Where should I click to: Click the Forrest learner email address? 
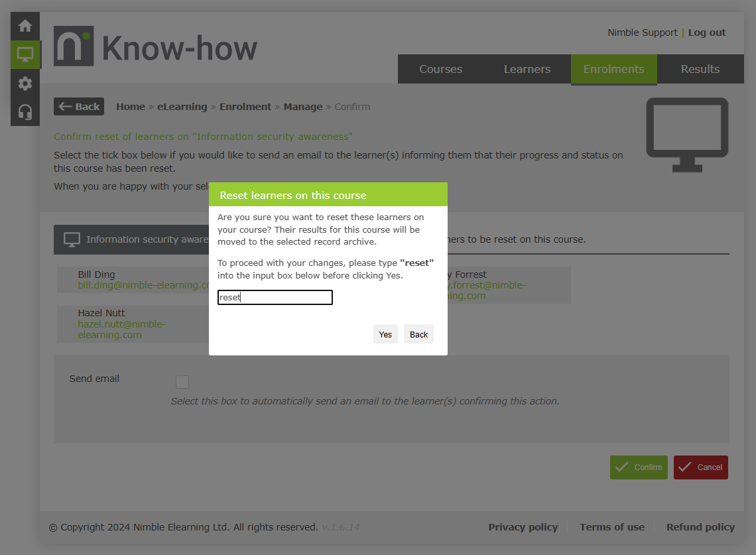(x=487, y=290)
